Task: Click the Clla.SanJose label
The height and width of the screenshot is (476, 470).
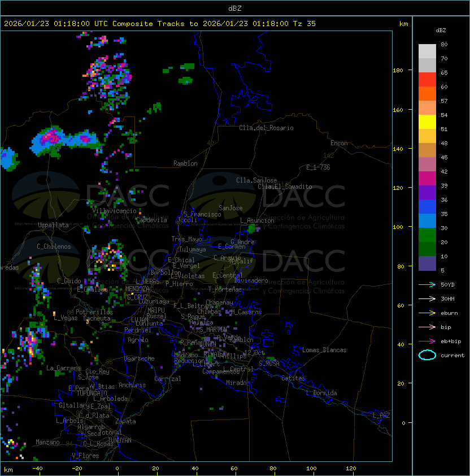Action: (x=256, y=180)
